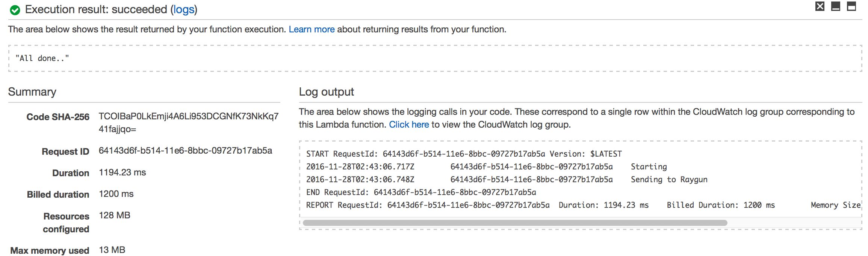
Task: Click the 1200 ms Billed duration value
Action: tap(116, 194)
